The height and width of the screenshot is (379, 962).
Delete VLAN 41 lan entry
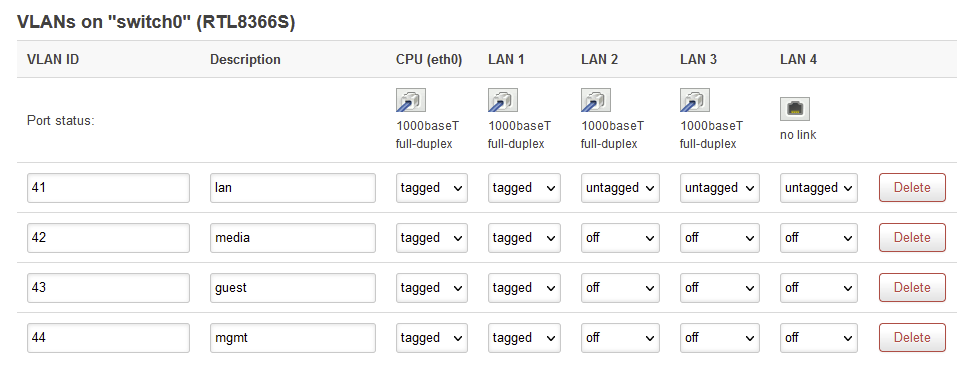point(912,188)
